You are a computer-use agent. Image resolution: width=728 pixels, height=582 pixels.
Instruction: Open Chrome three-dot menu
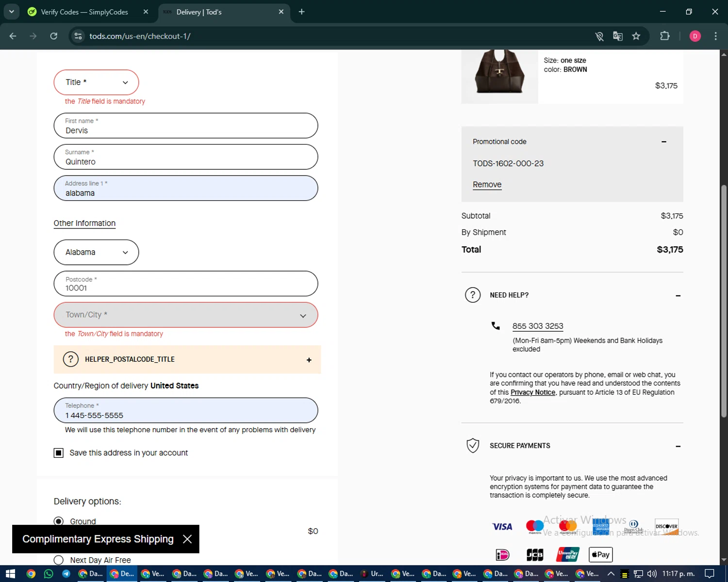pos(715,36)
